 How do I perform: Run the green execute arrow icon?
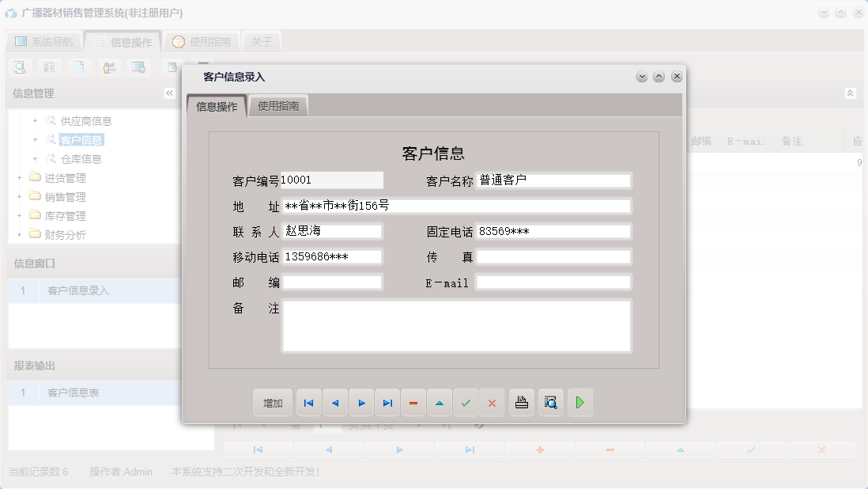point(579,403)
